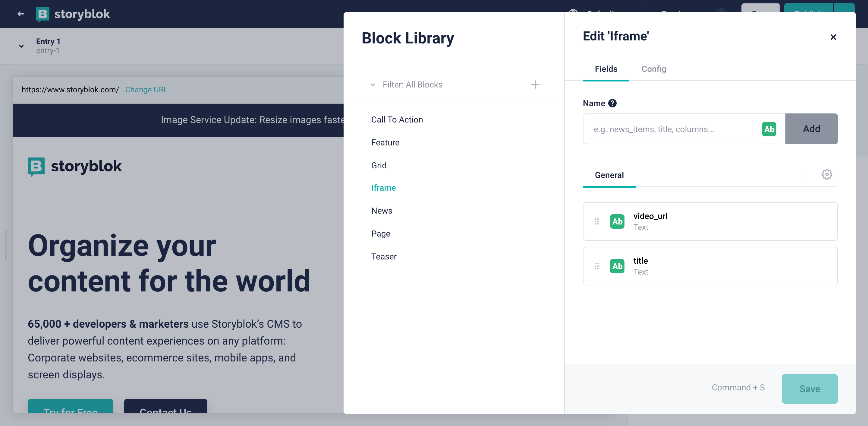This screenshot has width=868, height=426.
Task: Select Iframe block
Action: pos(383,188)
